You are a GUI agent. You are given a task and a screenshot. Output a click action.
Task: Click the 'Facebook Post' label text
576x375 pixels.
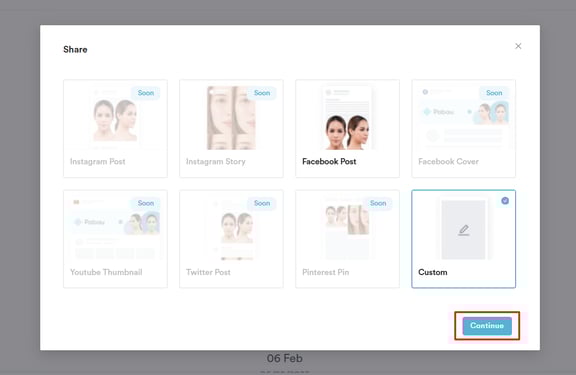pos(329,162)
